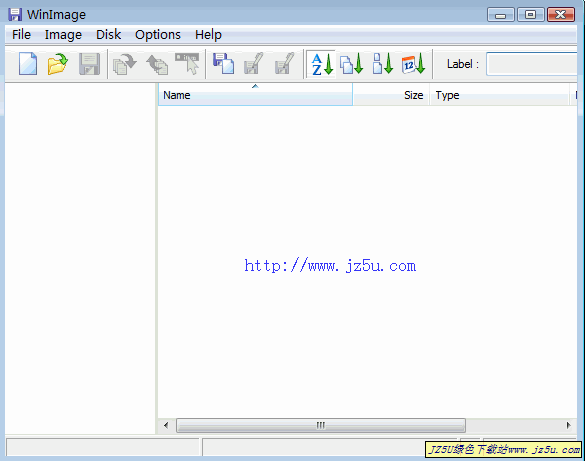
Task: Sort files by type icon
Action: (x=351, y=64)
